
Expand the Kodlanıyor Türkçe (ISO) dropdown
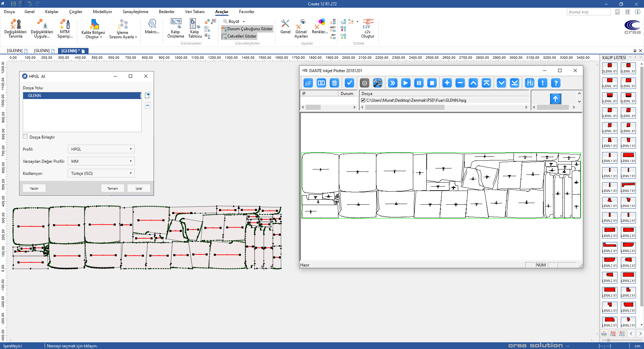coord(101,173)
